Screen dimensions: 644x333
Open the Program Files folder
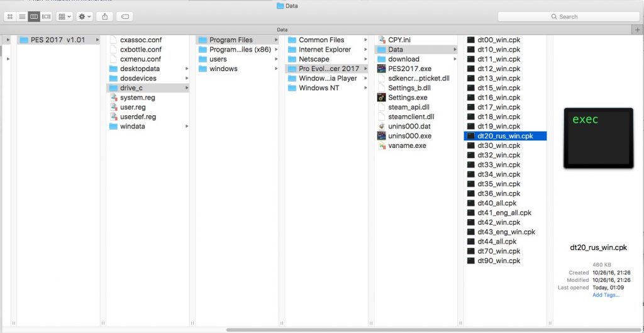pyautogui.click(x=231, y=40)
